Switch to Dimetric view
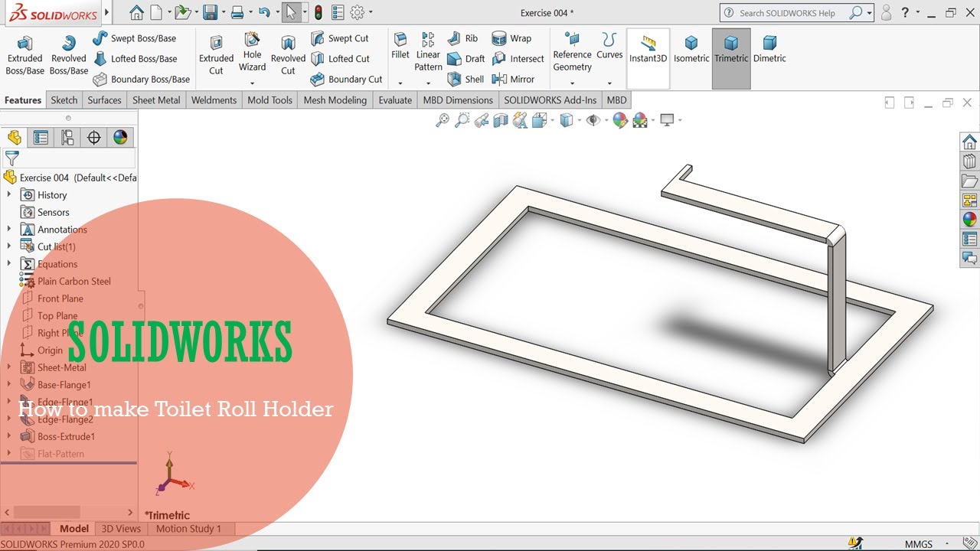The width and height of the screenshot is (980, 551). 769,48
